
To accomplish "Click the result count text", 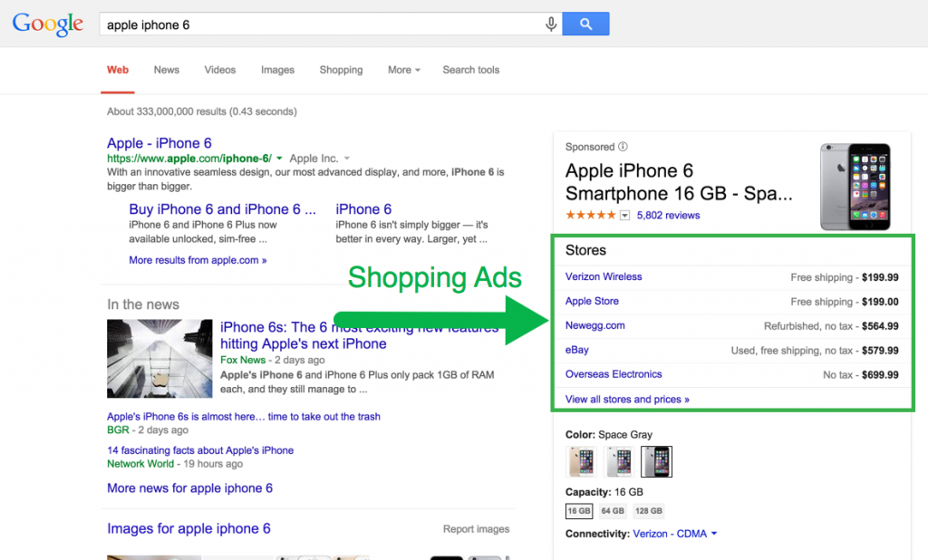I will coord(202,111).
